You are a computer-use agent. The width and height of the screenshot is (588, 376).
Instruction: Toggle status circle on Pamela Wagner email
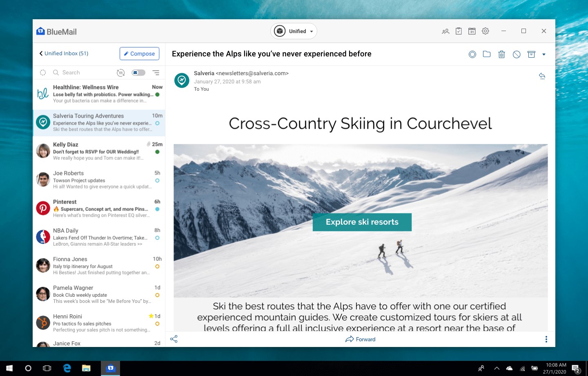(157, 295)
